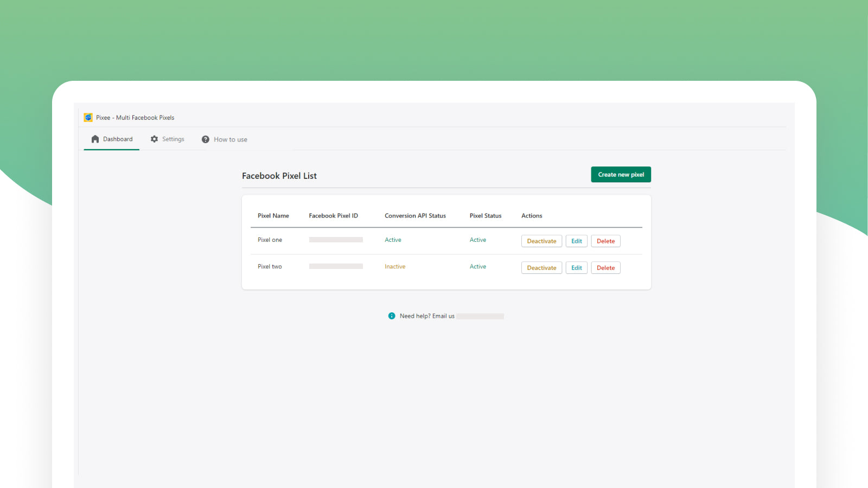Click the Create new pixel button
This screenshot has width=868, height=488.
click(621, 174)
